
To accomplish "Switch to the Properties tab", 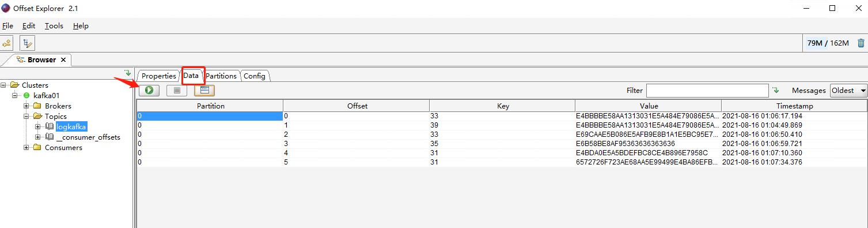I will (x=158, y=76).
